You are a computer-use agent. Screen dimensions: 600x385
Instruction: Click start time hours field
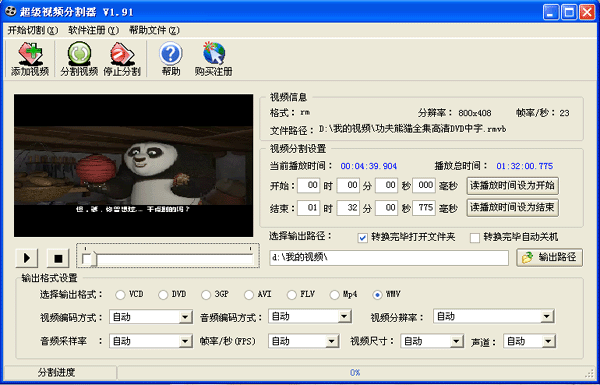[x=308, y=186]
